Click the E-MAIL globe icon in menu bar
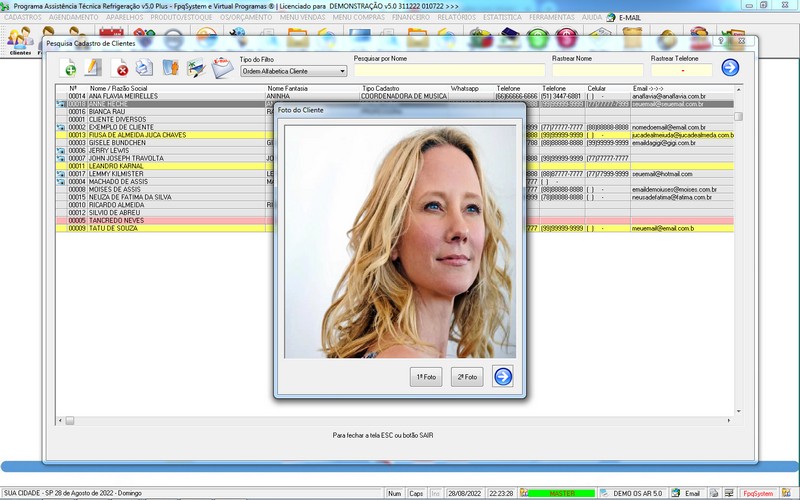 (611, 17)
